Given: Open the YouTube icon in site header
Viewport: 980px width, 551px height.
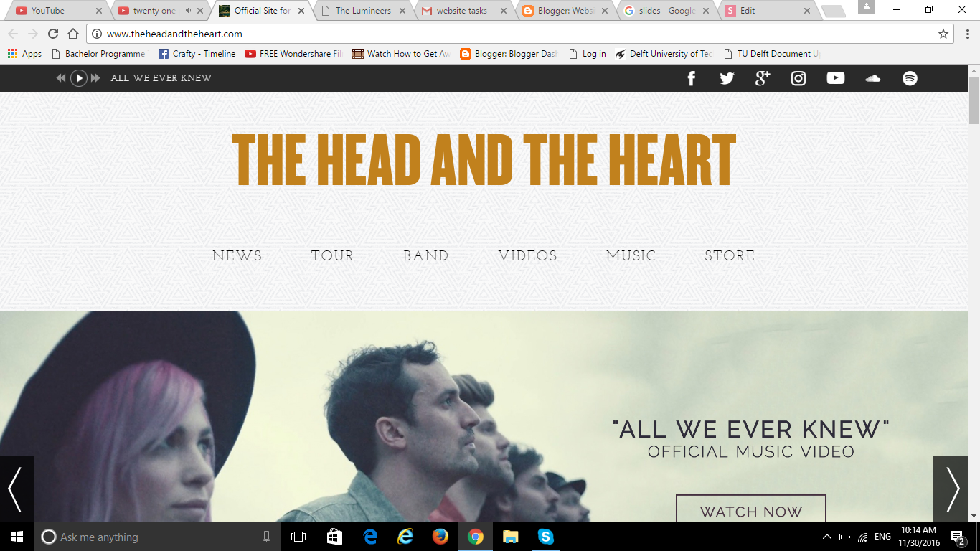Looking at the screenshot, I should [x=836, y=78].
